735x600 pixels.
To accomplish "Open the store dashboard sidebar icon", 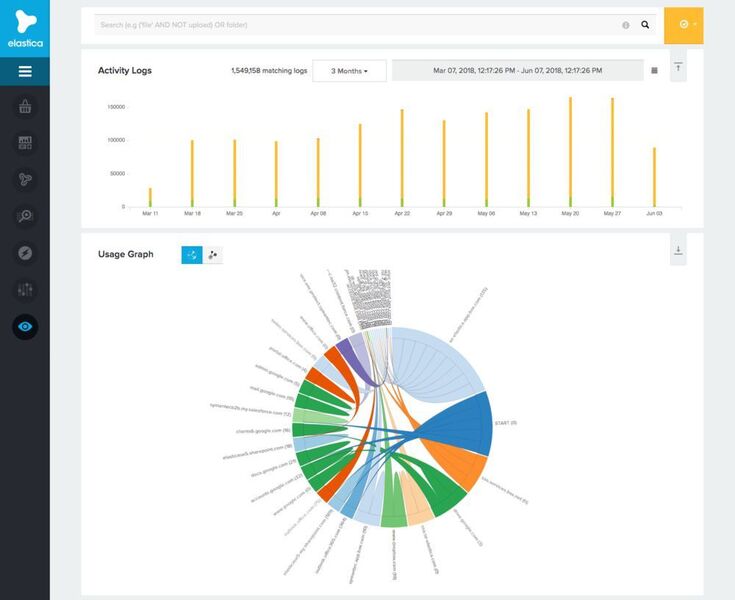I will click(x=25, y=142).
